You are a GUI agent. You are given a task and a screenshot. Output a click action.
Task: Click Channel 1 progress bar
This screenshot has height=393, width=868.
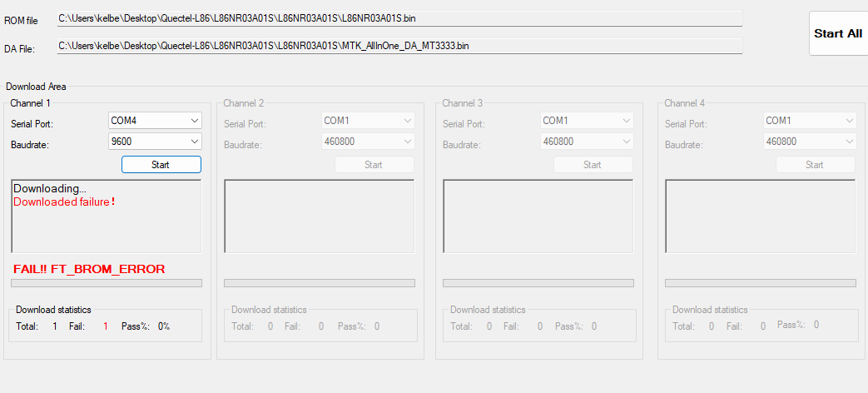[x=106, y=283]
